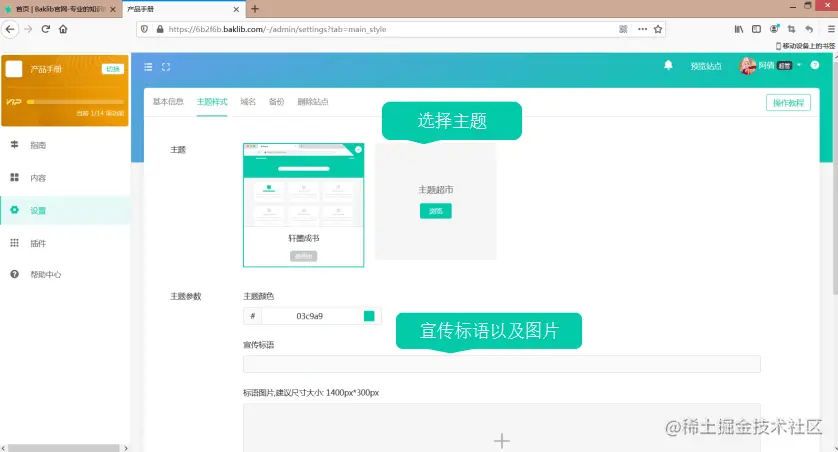Open the notifications bell
Image resolution: width=838 pixels, height=452 pixels.
click(668, 65)
